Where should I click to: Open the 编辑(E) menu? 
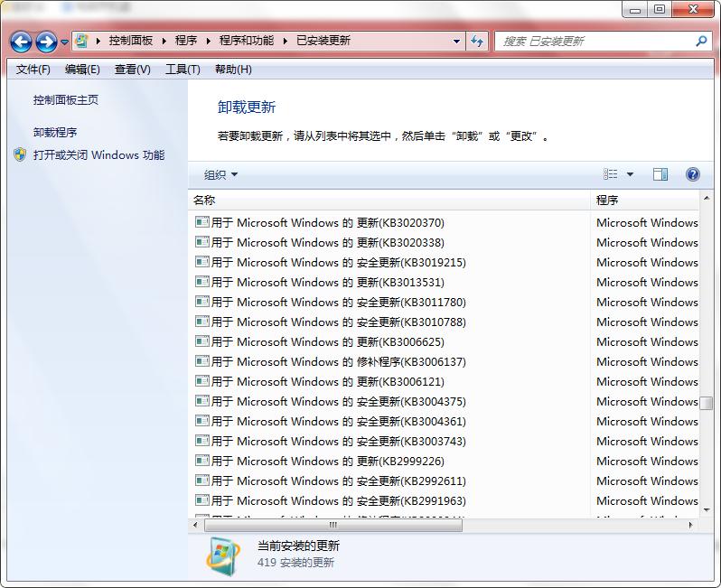[82, 70]
